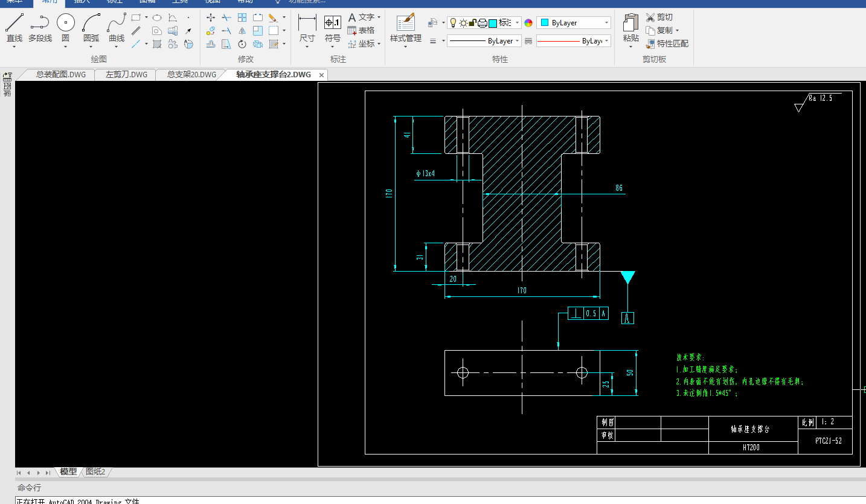Click the hatch fill icon

tap(157, 44)
